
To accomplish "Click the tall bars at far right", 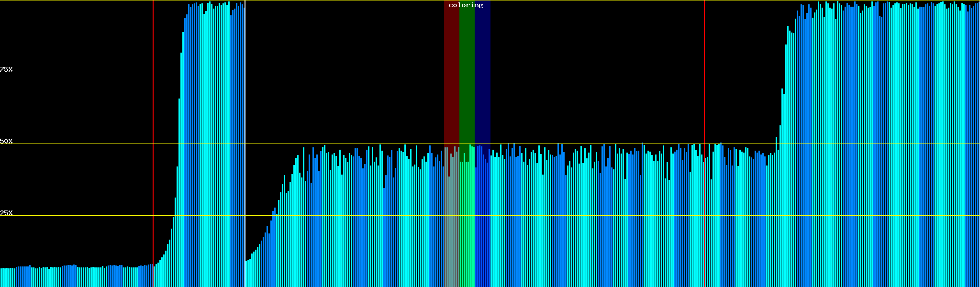I will tap(885, 143).
